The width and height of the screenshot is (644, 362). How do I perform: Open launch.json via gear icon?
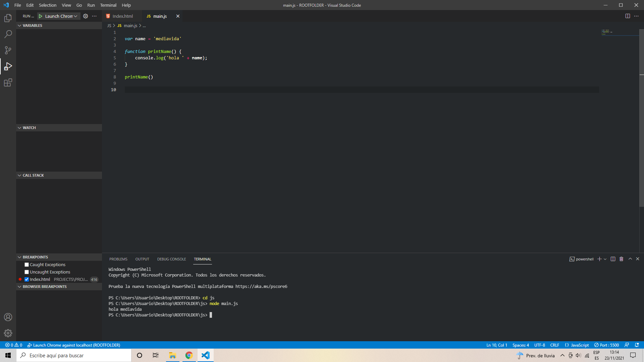[x=86, y=16]
